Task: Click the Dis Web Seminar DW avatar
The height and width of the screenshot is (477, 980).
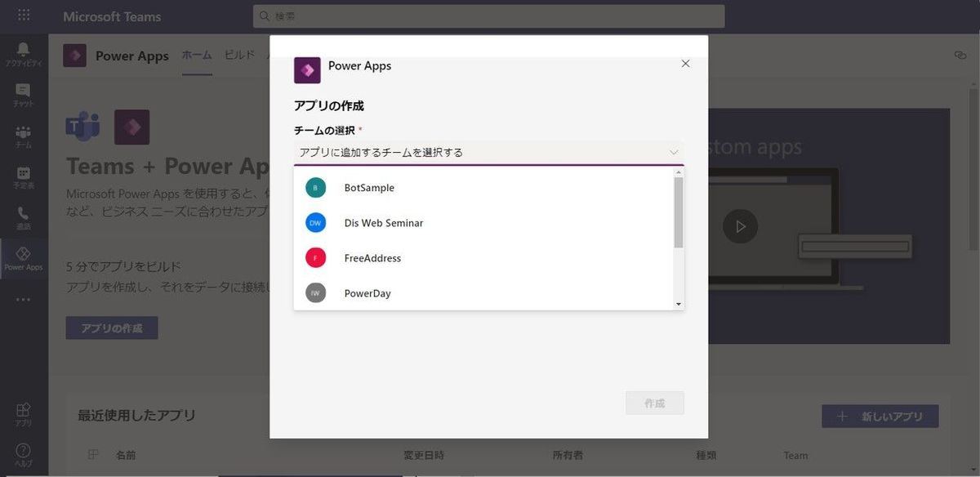Action: 315,223
